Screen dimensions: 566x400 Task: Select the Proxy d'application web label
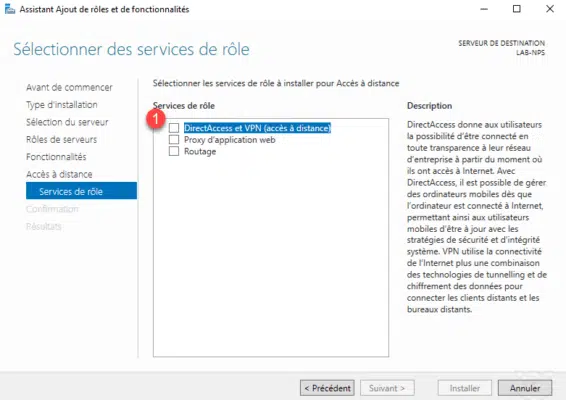pos(230,140)
